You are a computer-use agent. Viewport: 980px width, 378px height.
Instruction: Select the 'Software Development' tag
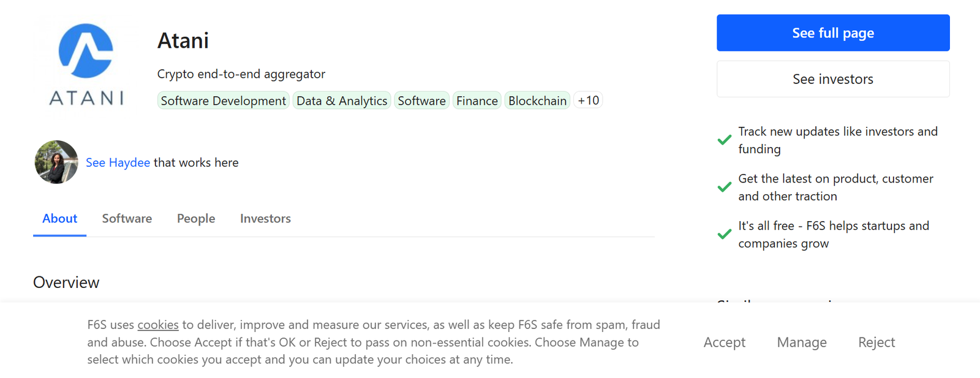click(x=223, y=100)
